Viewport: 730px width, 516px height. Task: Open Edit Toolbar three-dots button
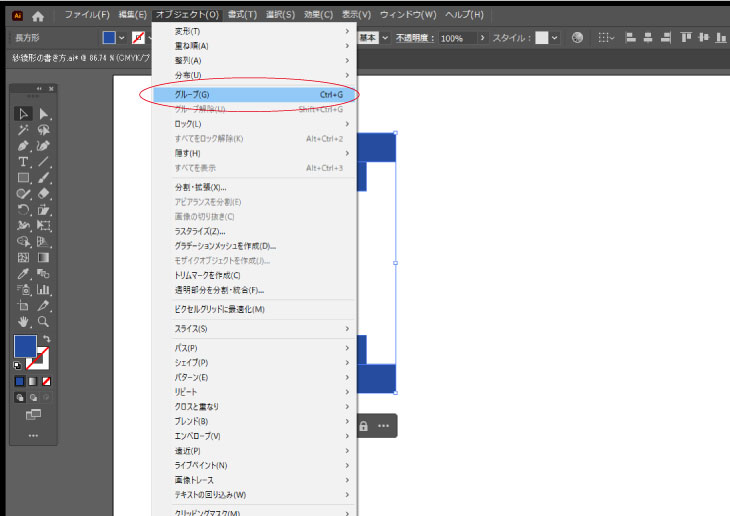(33, 436)
